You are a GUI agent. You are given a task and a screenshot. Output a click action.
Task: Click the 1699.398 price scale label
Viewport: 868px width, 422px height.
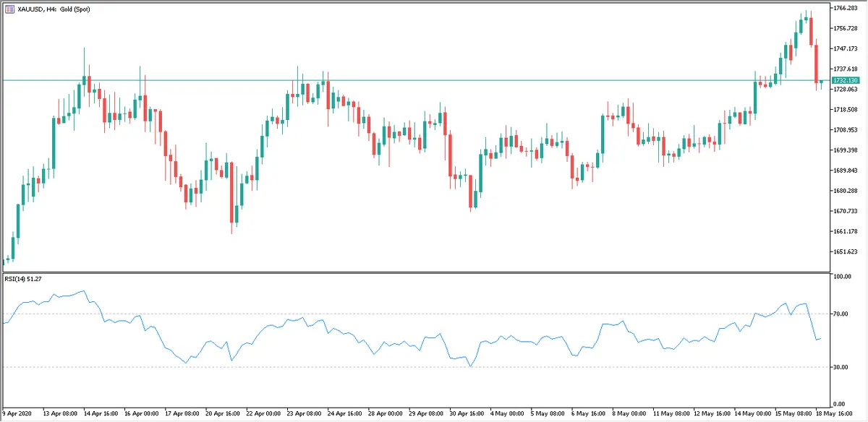845,150
